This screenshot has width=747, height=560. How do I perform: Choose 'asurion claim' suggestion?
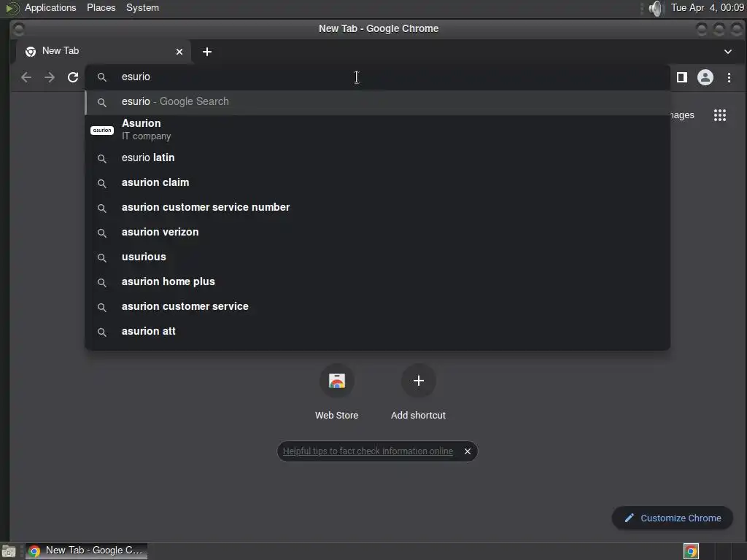[x=377, y=182]
